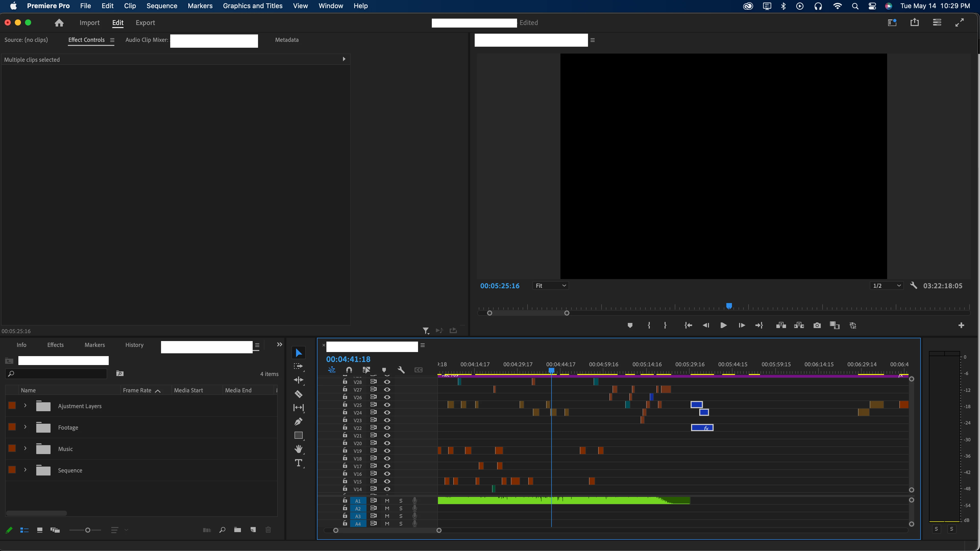Click the Project panel search field
The height and width of the screenshot is (551, 980).
pos(57,374)
